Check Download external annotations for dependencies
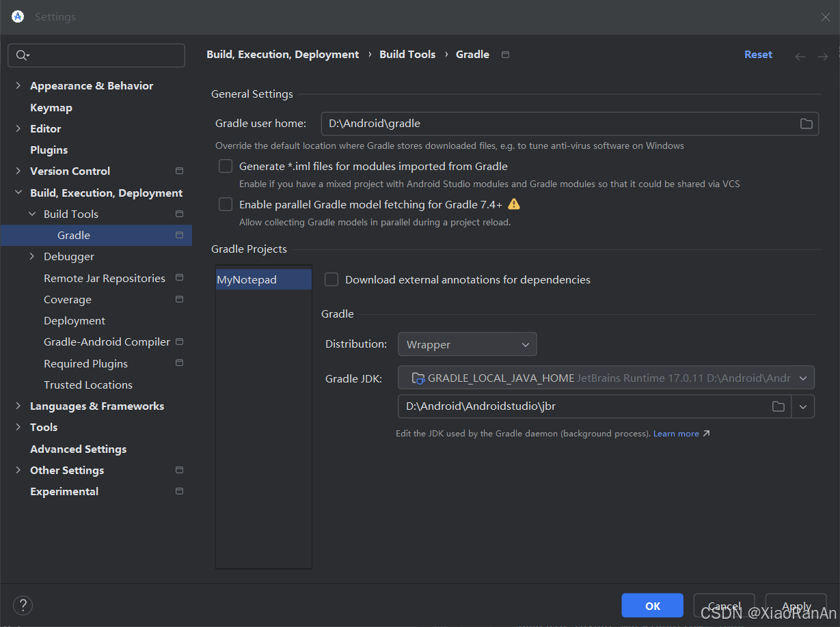The image size is (840, 627). (331, 279)
